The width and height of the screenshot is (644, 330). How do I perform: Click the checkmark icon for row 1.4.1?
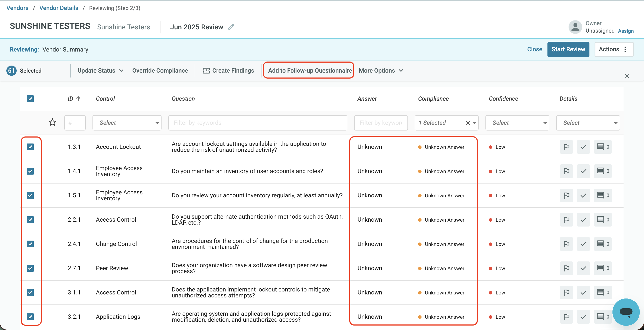(x=583, y=171)
